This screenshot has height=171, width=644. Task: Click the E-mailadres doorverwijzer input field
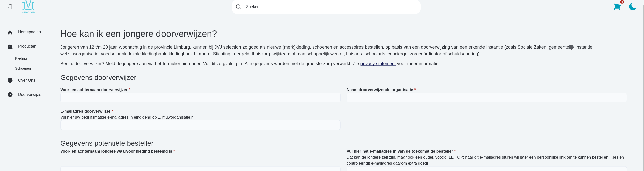point(200,125)
